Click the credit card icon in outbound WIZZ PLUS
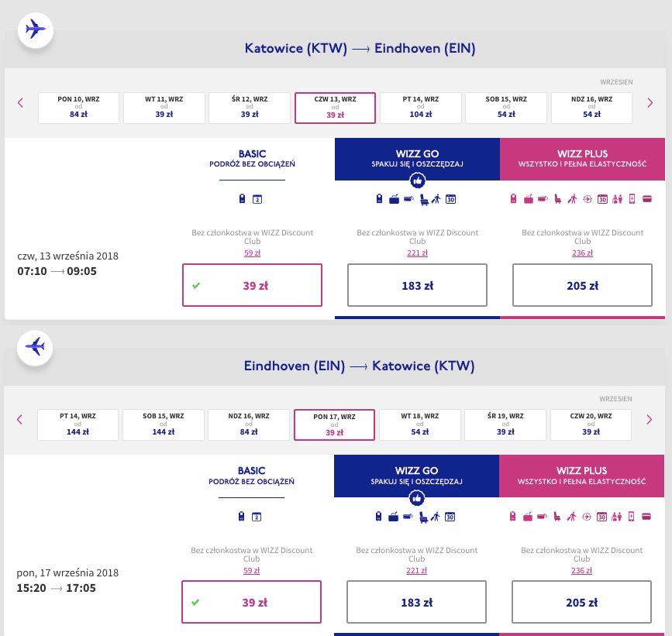The width and height of the screenshot is (672, 636). point(646,199)
